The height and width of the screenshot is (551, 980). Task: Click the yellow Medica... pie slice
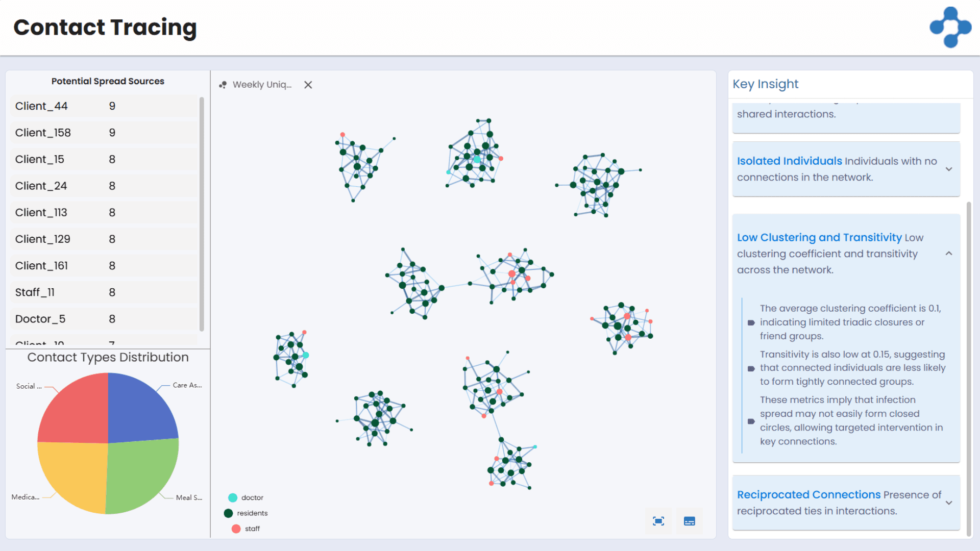coord(77,472)
